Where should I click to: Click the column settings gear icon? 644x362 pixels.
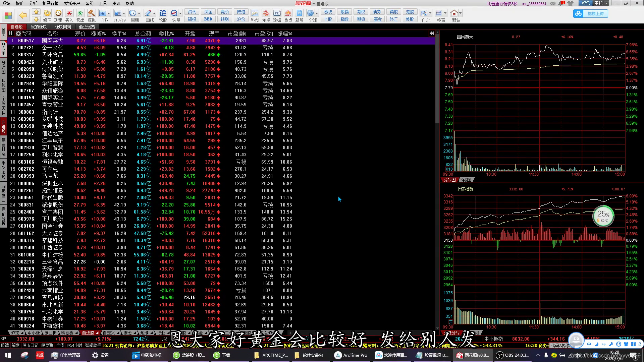point(18,34)
